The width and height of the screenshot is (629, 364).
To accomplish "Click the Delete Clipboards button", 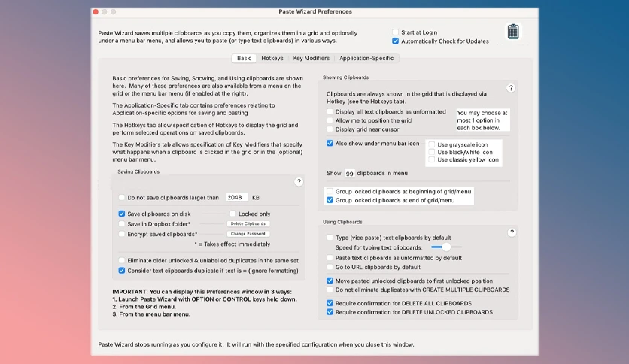I will (x=248, y=223).
